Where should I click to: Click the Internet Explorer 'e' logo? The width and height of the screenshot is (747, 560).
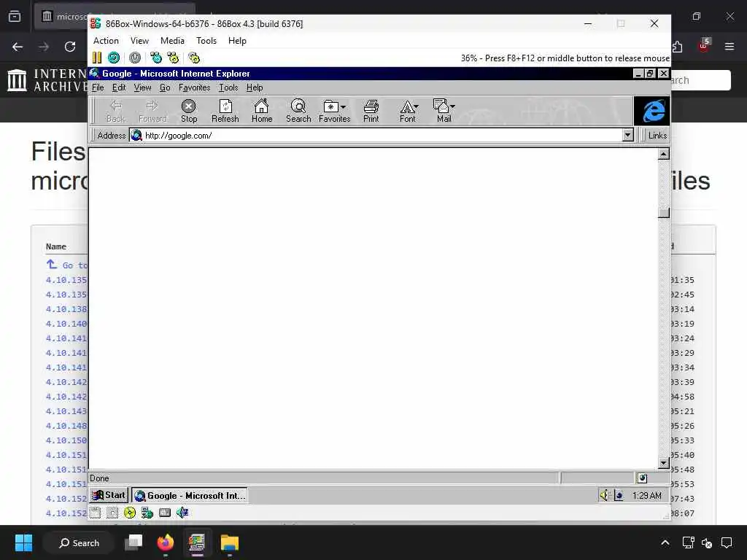[x=651, y=111]
